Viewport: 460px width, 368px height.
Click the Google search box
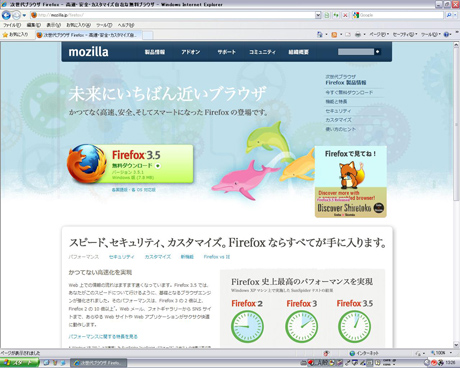pos(401,15)
